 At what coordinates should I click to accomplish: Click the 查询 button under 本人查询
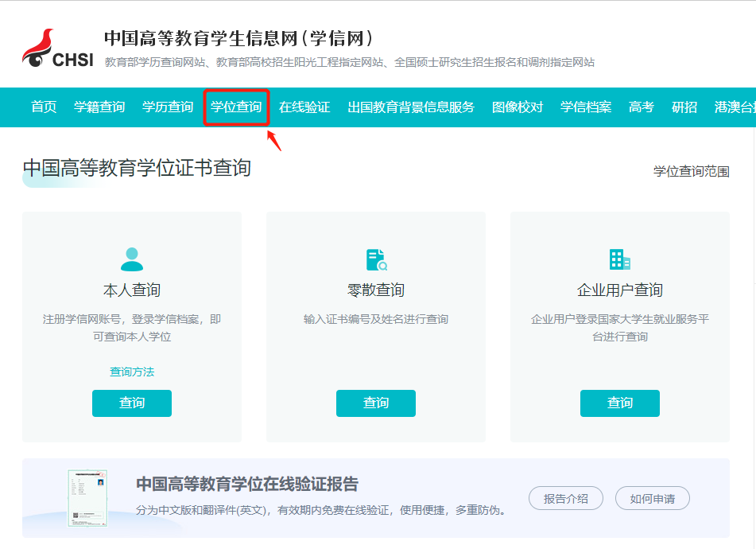tap(132, 403)
